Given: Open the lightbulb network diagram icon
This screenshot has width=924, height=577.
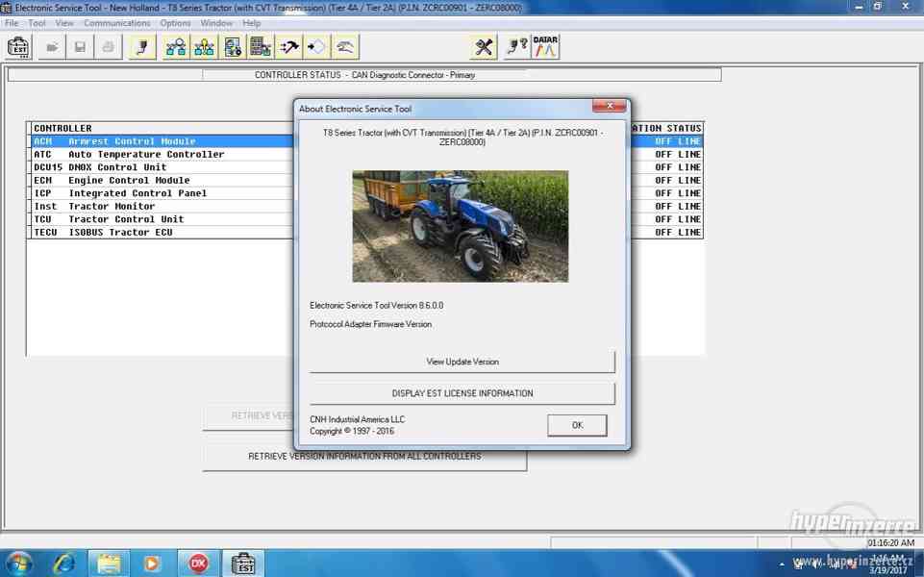Looking at the screenshot, I should (204, 47).
